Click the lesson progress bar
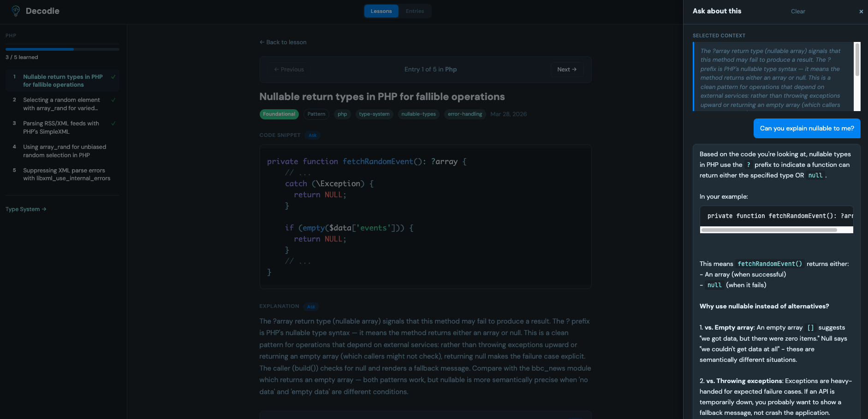 click(x=62, y=49)
